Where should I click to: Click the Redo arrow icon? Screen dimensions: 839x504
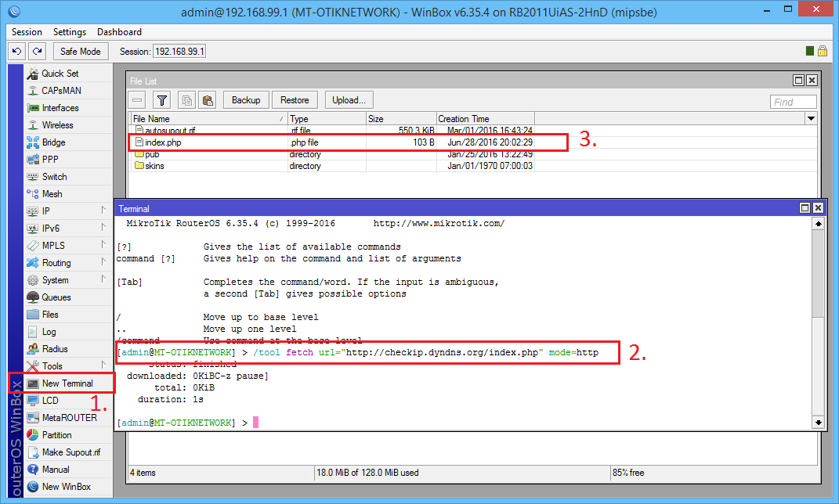(x=37, y=52)
